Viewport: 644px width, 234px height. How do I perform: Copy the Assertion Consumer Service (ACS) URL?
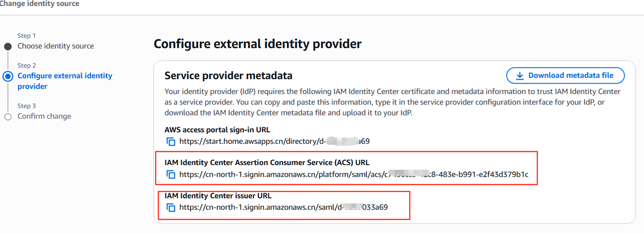[171, 174]
